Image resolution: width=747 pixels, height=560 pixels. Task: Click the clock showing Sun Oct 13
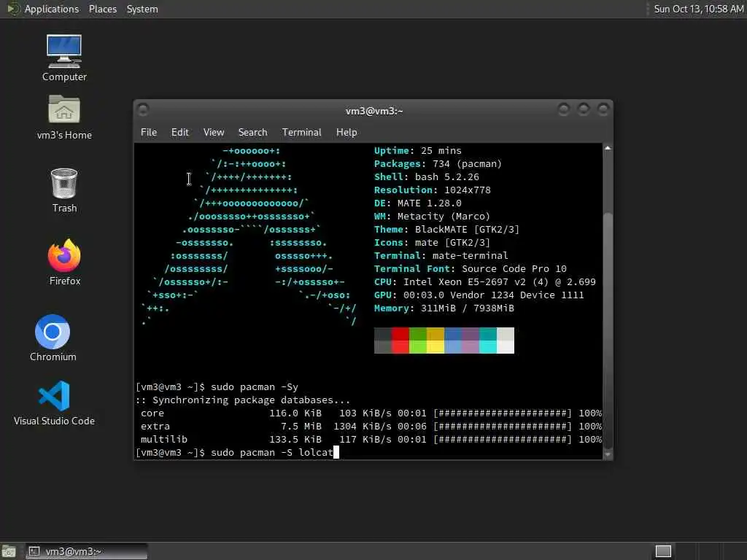(698, 9)
